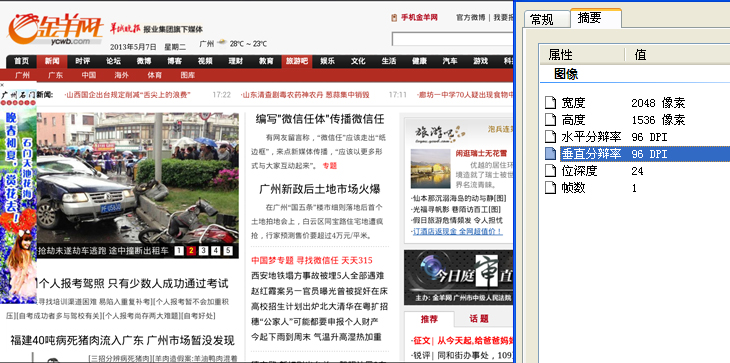Click the file icon beside 帧数

coord(550,188)
